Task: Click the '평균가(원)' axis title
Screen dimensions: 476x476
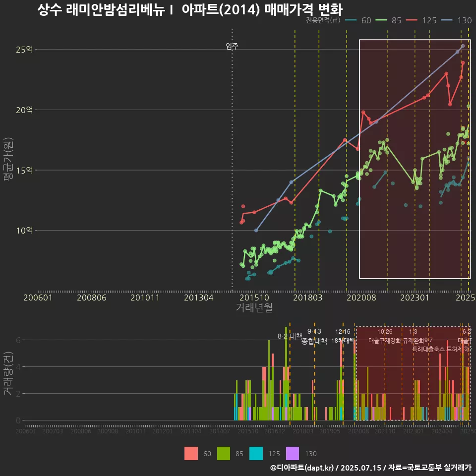Action: tap(8, 159)
